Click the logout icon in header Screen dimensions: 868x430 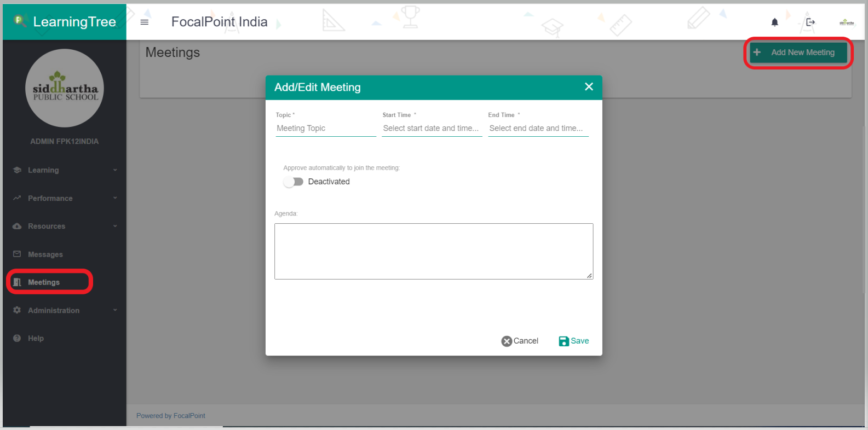point(810,22)
